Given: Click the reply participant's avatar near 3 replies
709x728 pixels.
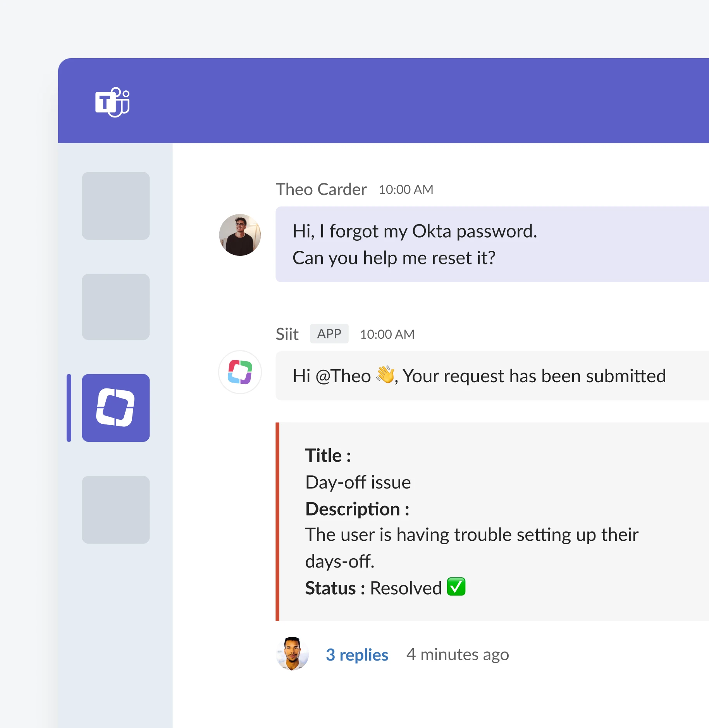Looking at the screenshot, I should tap(293, 654).
